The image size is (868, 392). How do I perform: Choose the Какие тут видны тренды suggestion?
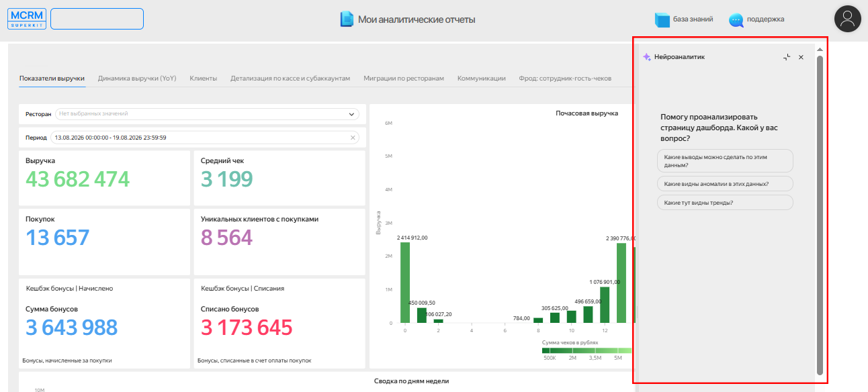tap(725, 202)
